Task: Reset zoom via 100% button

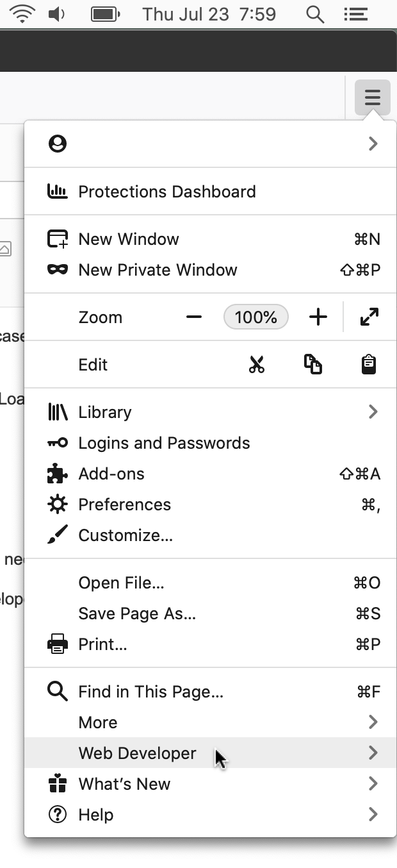Action: [255, 317]
